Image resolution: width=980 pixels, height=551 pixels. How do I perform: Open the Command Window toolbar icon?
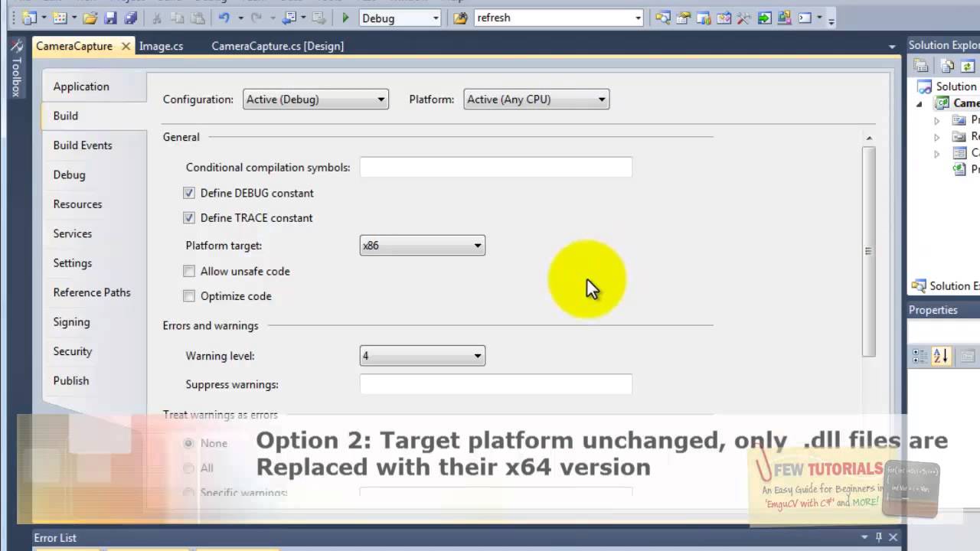[805, 18]
